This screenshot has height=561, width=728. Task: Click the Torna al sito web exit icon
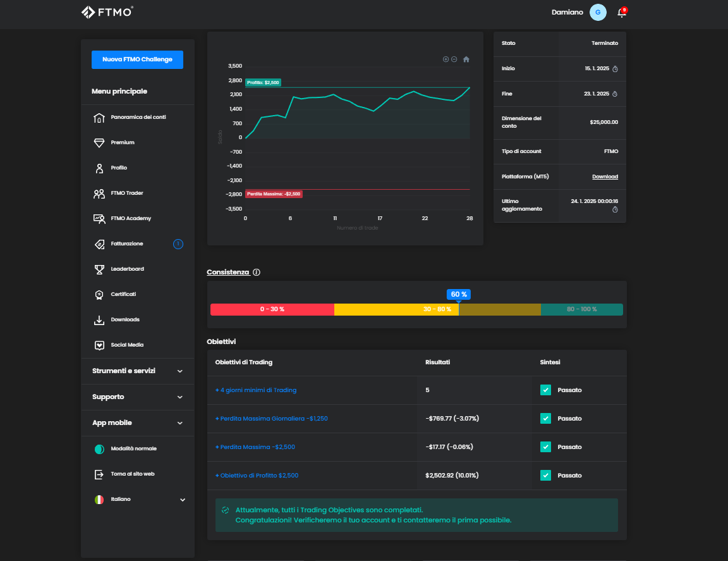[99, 474]
